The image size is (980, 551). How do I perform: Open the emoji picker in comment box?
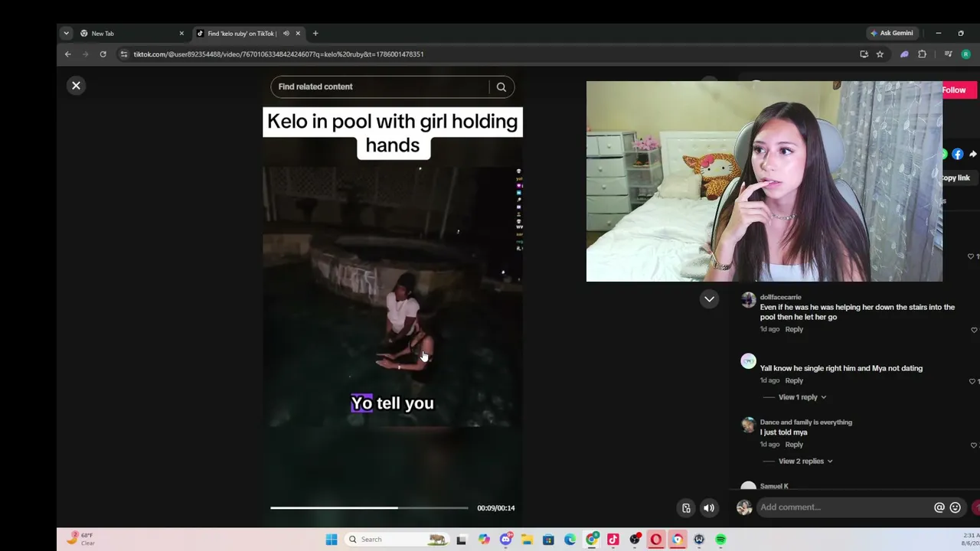click(x=955, y=507)
